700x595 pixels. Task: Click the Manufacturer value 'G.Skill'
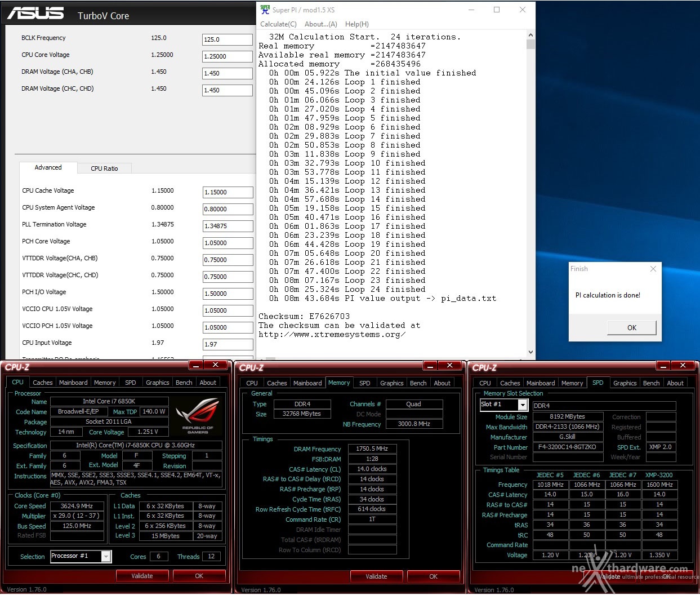(x=567, y=437)
